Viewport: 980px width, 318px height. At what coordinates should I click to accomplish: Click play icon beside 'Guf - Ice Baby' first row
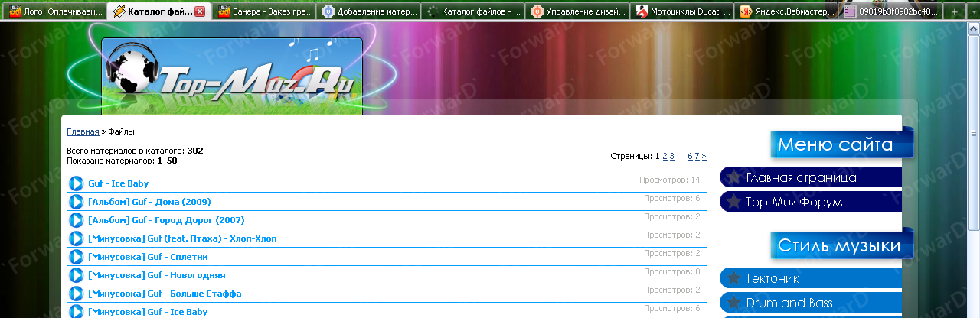76,183
